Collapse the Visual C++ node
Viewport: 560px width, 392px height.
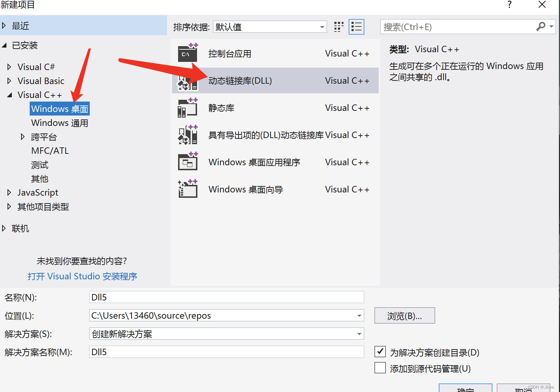(10, 95)
